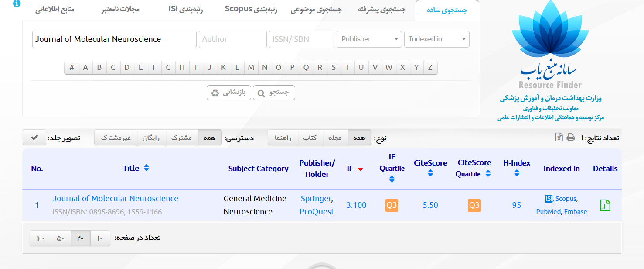Toggle cover image checkmark button

pyautogui.click(x=34, y=138)
